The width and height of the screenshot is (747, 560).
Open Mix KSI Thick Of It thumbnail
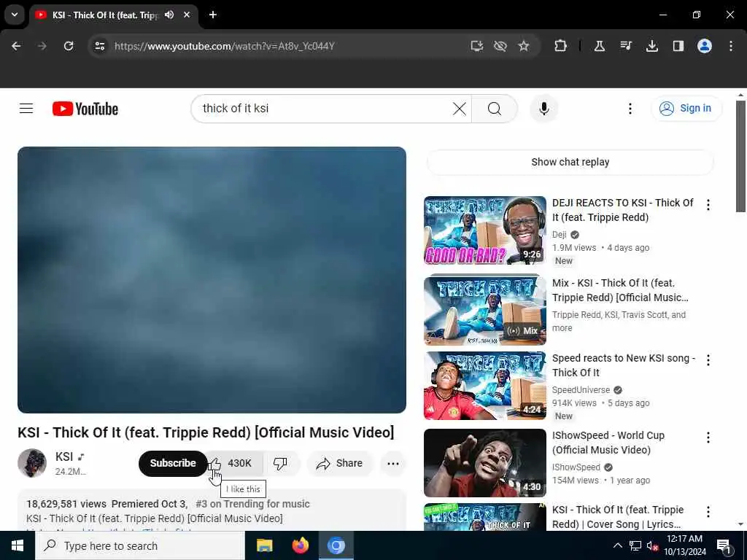click(x=485, y=310)
